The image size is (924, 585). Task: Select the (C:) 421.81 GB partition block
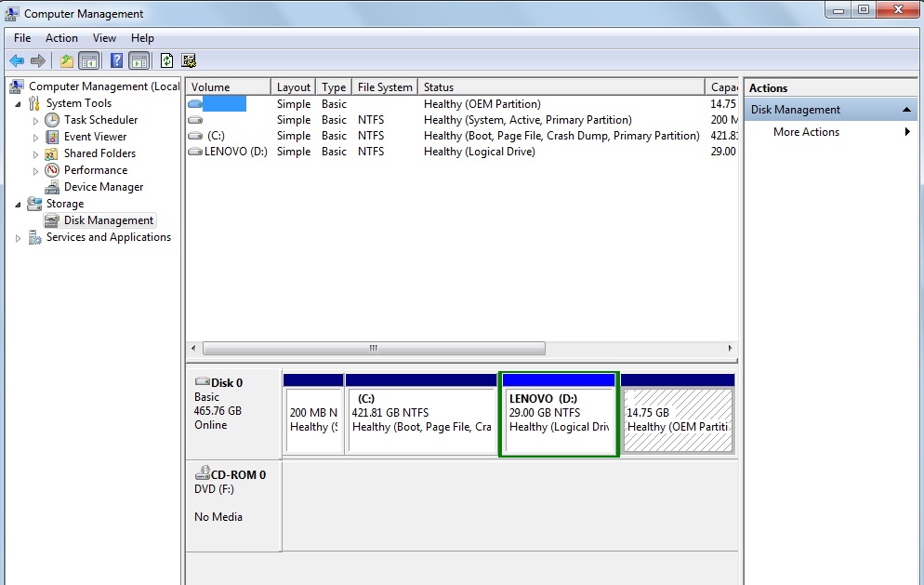(x=421, y=419)
